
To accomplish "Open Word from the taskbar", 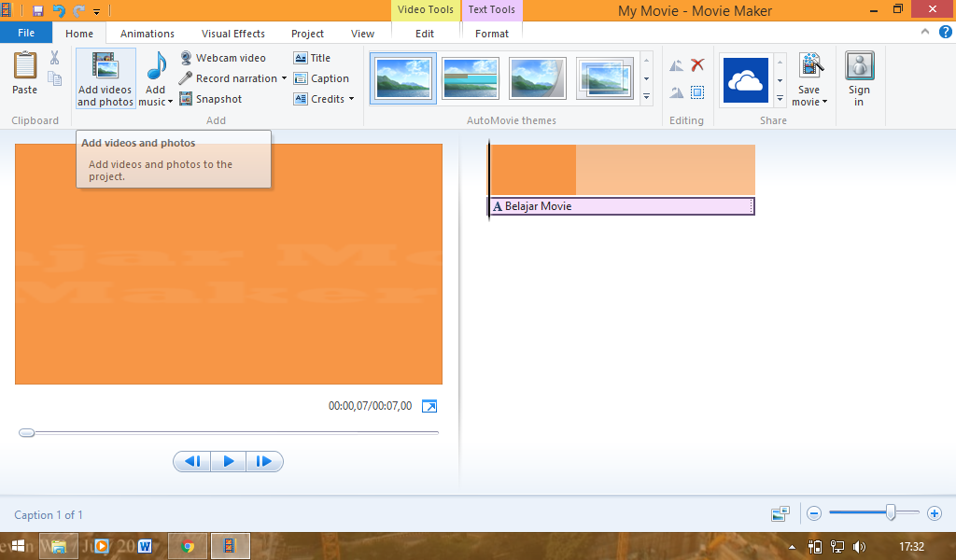I will [x=145, y=546].
